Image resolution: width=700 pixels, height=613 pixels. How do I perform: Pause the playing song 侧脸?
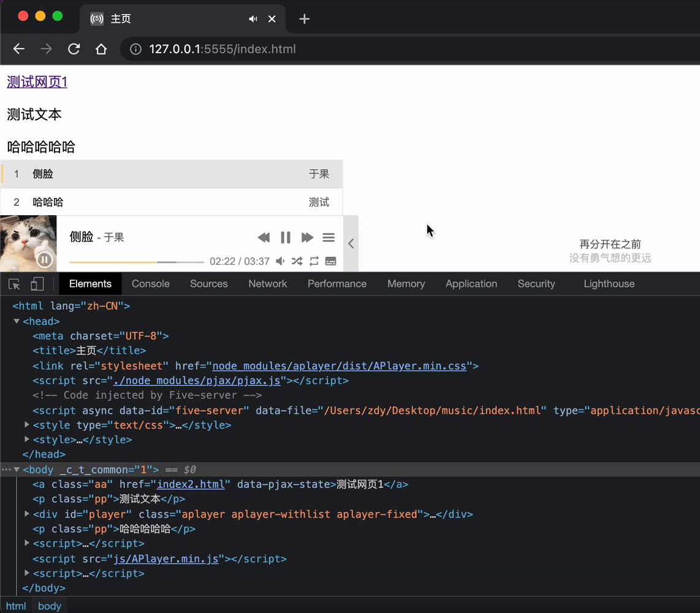(286, 237)
